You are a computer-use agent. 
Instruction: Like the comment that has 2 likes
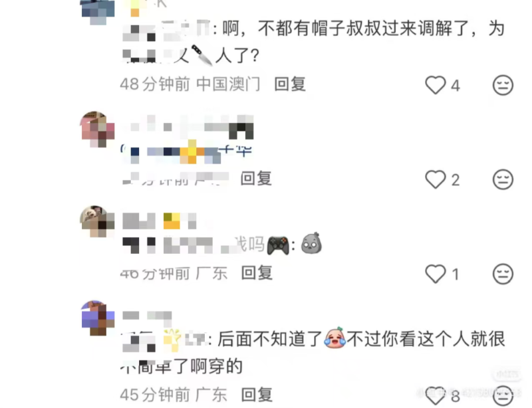tap(436, 179)
